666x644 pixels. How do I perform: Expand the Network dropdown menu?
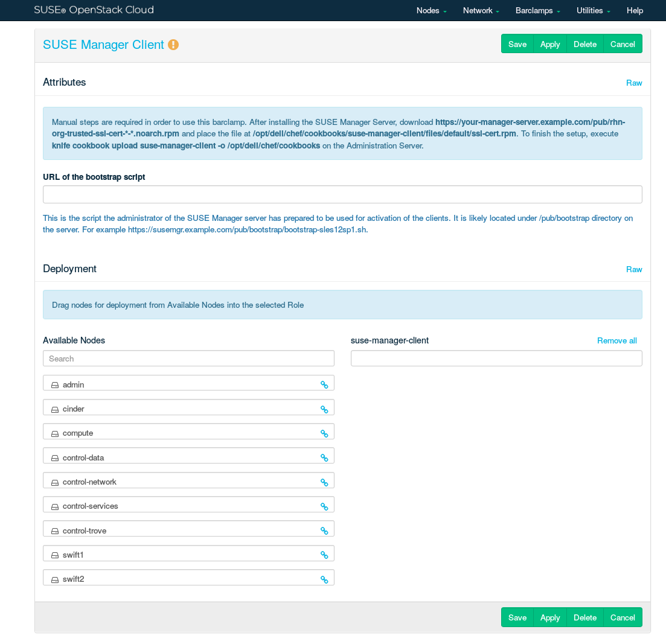tap(481, 10)
